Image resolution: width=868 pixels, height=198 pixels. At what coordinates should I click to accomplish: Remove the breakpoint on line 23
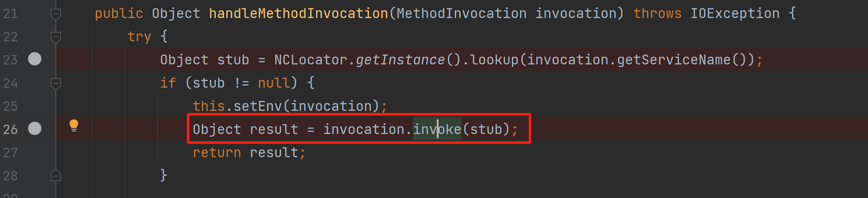tap(35, 59)
